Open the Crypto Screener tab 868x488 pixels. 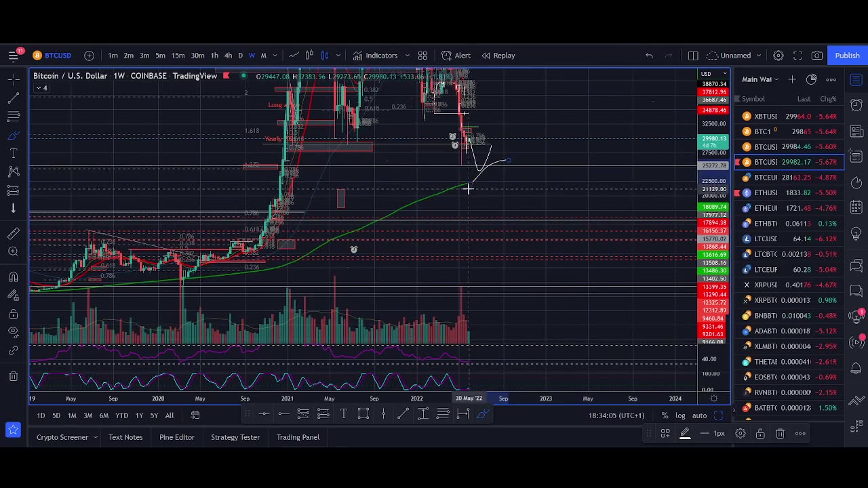coord(62,437)
